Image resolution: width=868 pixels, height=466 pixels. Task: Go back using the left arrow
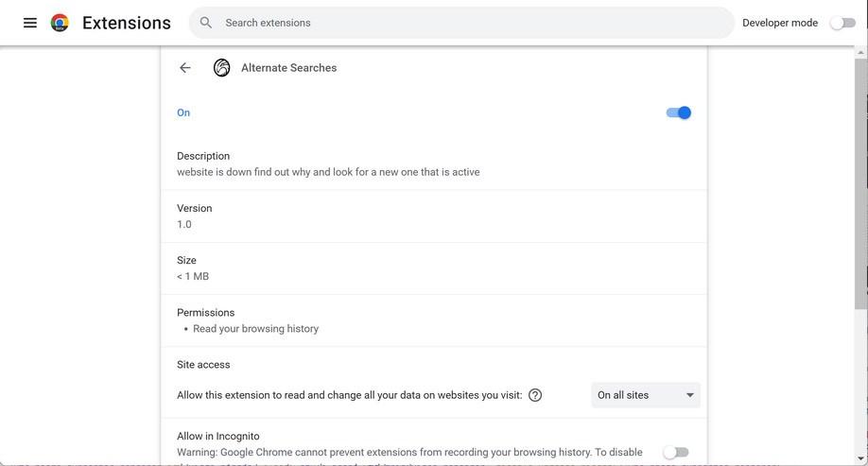[x=185, y=68]
